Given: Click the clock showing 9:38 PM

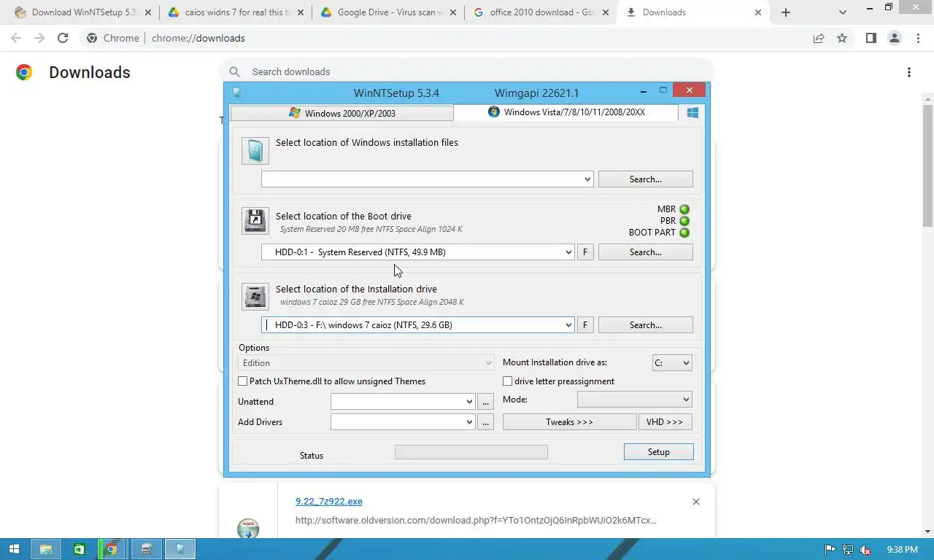Looking at the screenshot, I should (903, 550).
